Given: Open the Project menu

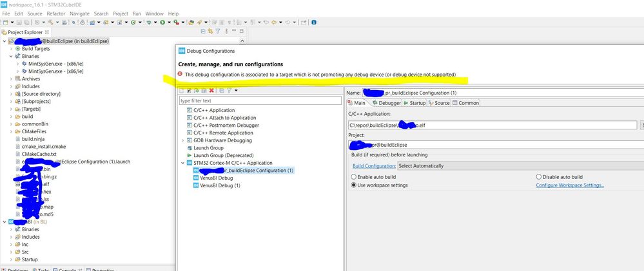Looking at the screenshot, I should (121, 14).
